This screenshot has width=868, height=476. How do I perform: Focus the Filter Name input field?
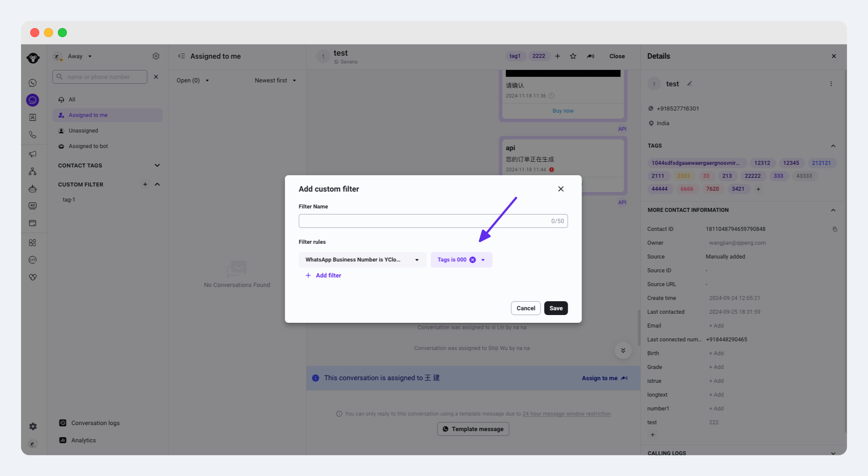tap(433, 221)
